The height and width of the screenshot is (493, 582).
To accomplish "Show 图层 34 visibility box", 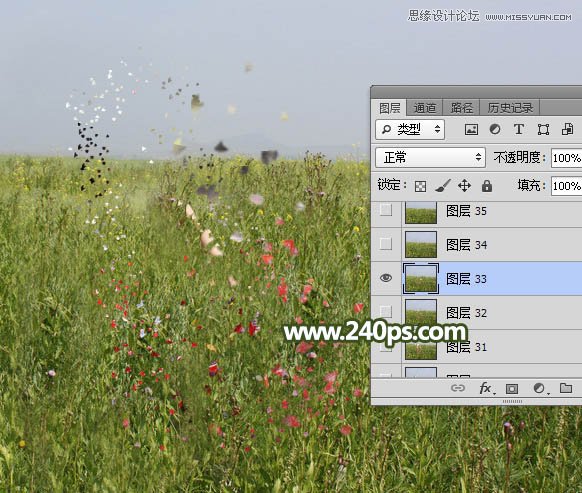I will 386,244.
